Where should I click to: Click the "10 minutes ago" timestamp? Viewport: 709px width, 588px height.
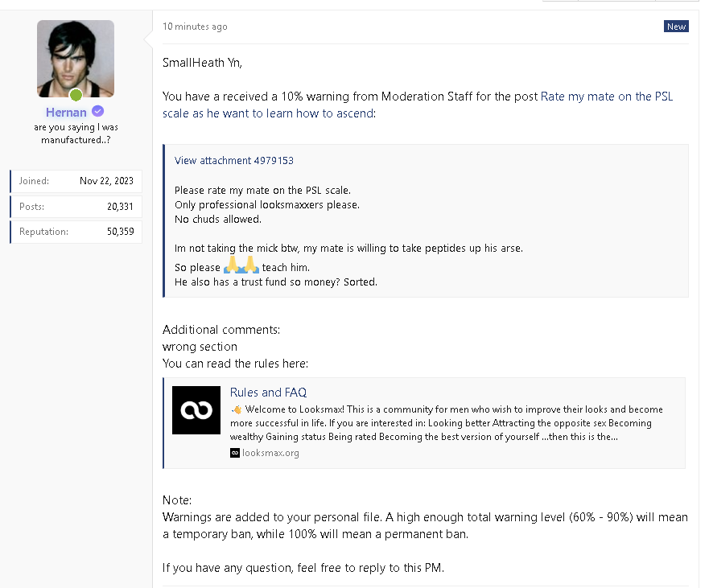tap(195, 27)
